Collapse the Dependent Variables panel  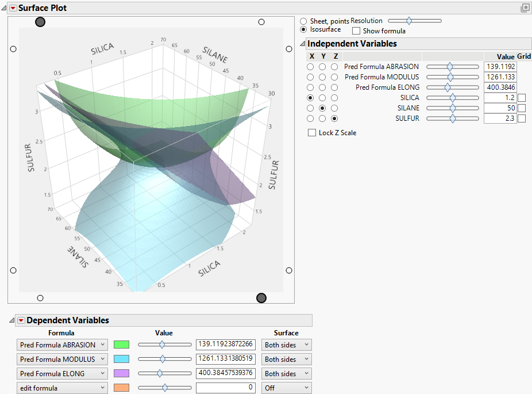click(x=13, y=320)
